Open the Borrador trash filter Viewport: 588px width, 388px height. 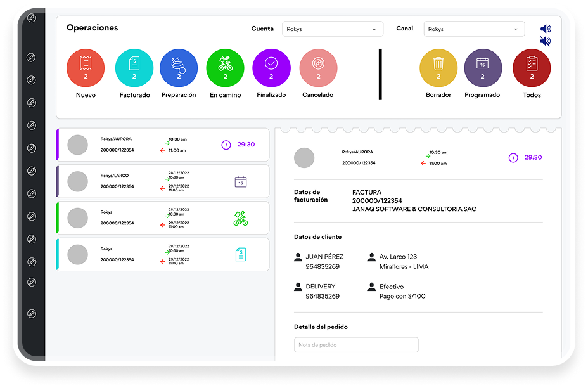coord(438,68)
